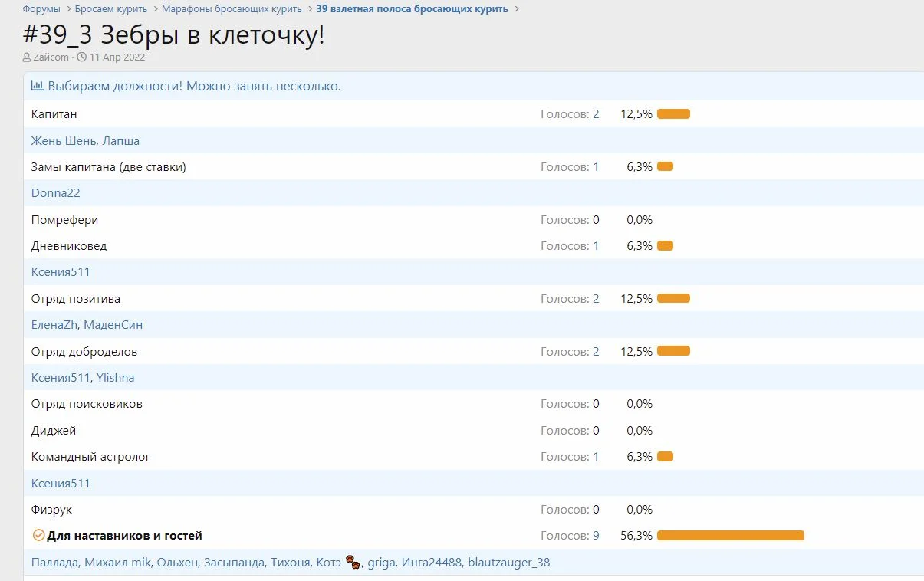The height and width of the screenshot is (581, 924).
Task: Go to Бросаем курить breadcrumb section
Action: (x=111, y=9)
